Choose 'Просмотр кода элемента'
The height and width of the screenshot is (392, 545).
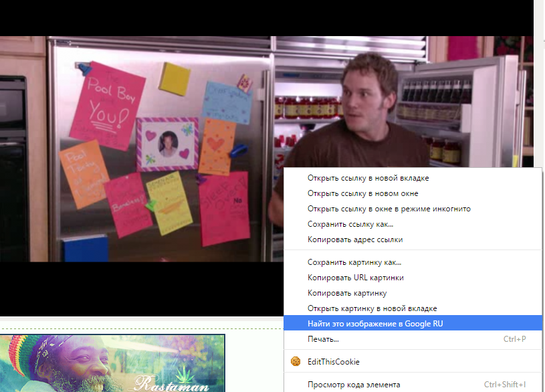point(413,385)
